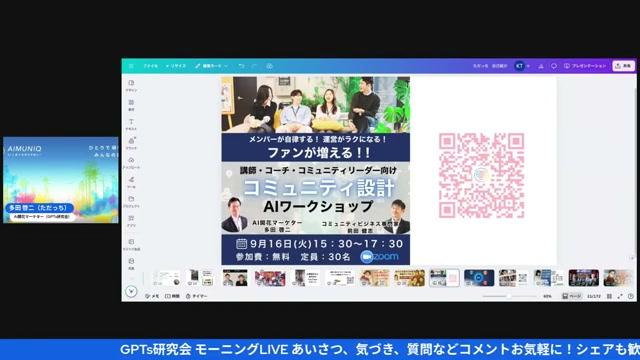This screenshot has width=640, height=360.
Task: Collapse the page thumbnails with chevron button
Action: 131,291
